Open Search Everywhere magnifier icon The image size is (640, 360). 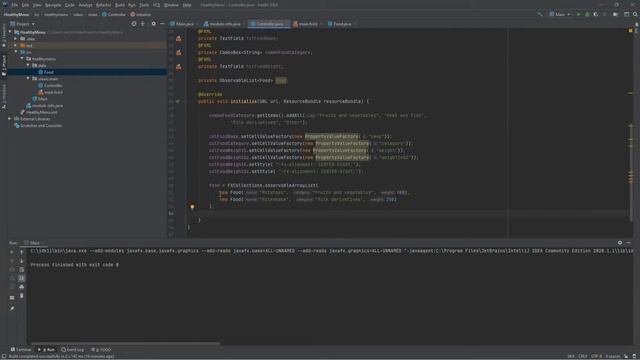[x=635, y=14]
